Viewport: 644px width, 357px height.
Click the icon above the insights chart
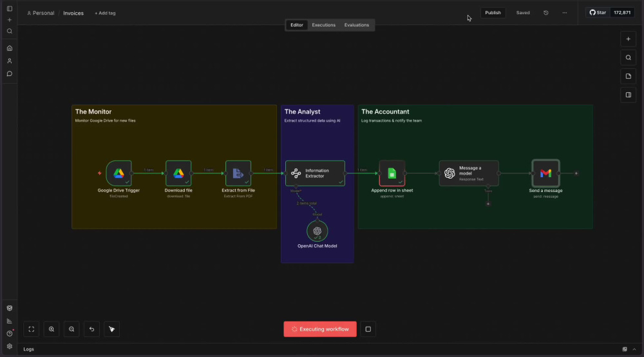(10, 308)
